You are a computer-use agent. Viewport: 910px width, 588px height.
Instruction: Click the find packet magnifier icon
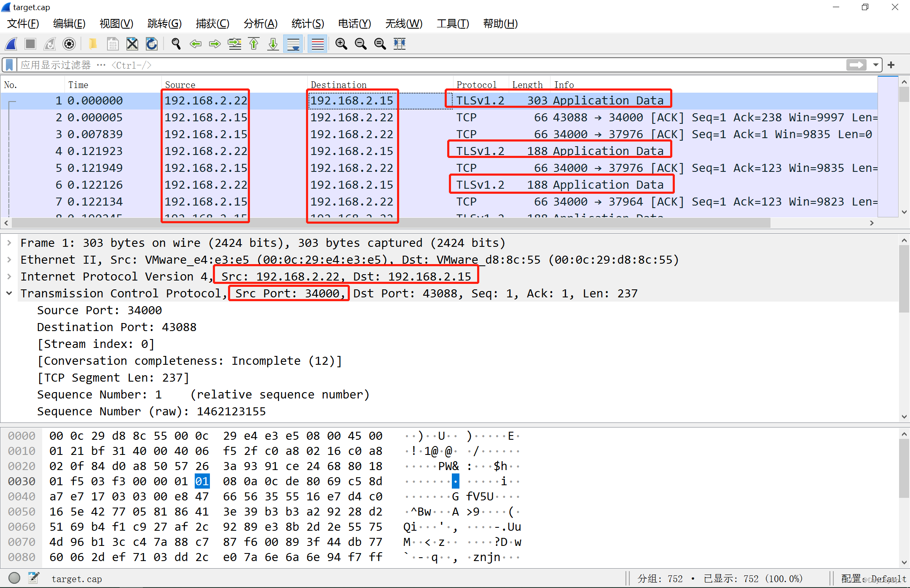tap(176, 44)
